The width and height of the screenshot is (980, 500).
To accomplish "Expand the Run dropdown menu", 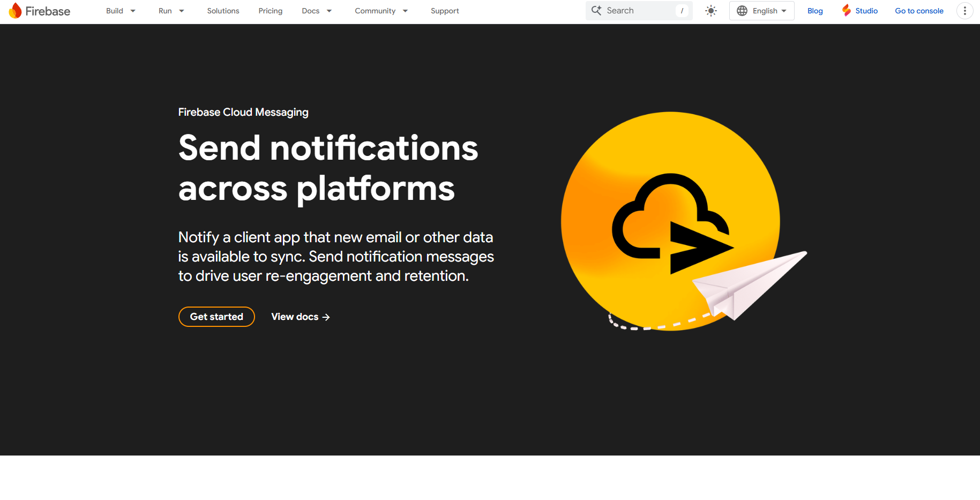I will tap(171, 11).
